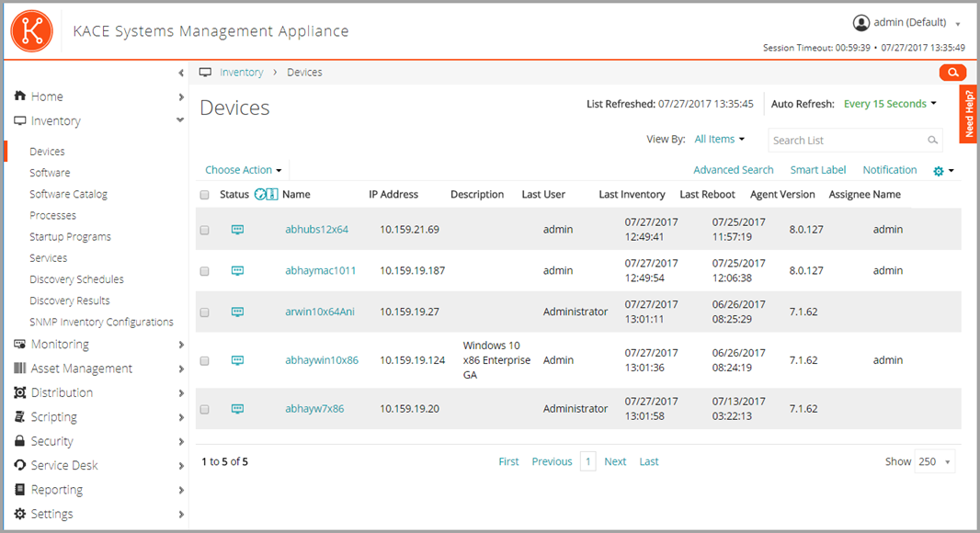
Task: Open the Choose Action dropdown
Action: [x=243, y=170]
